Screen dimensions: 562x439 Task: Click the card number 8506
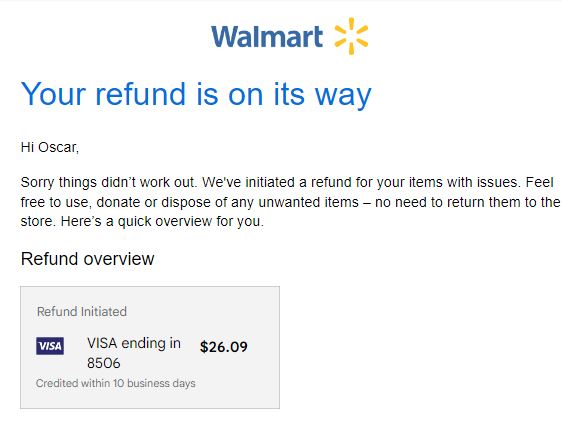point(104,363)
